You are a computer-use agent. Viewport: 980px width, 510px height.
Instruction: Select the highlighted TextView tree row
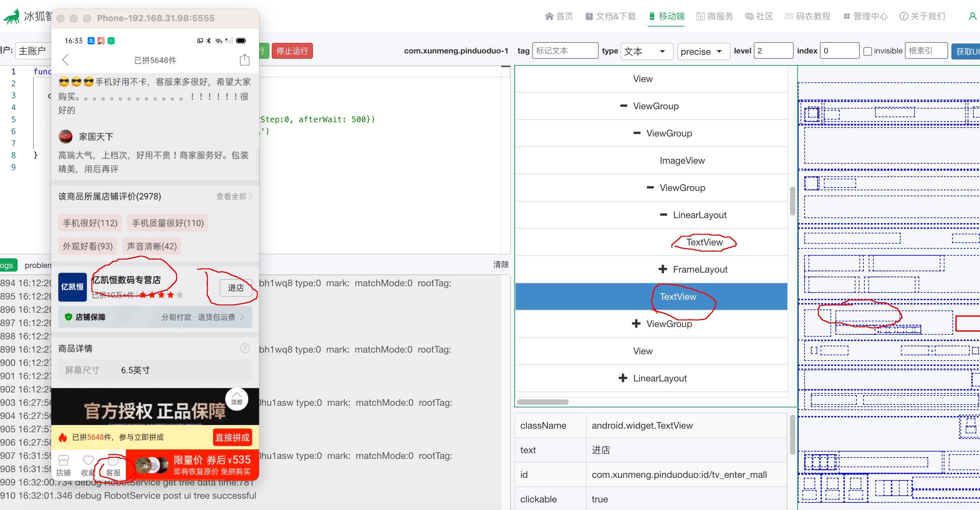tap(651, 296)
